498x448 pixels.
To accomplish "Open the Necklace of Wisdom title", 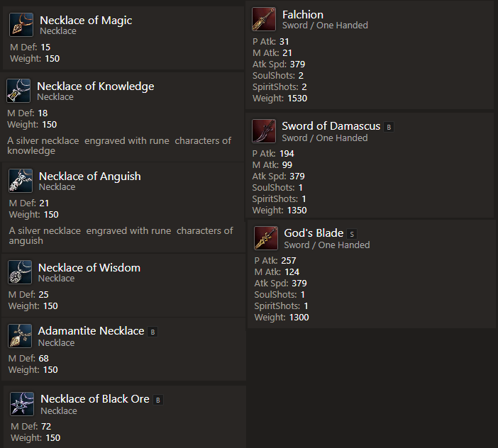I will point(89,268).
